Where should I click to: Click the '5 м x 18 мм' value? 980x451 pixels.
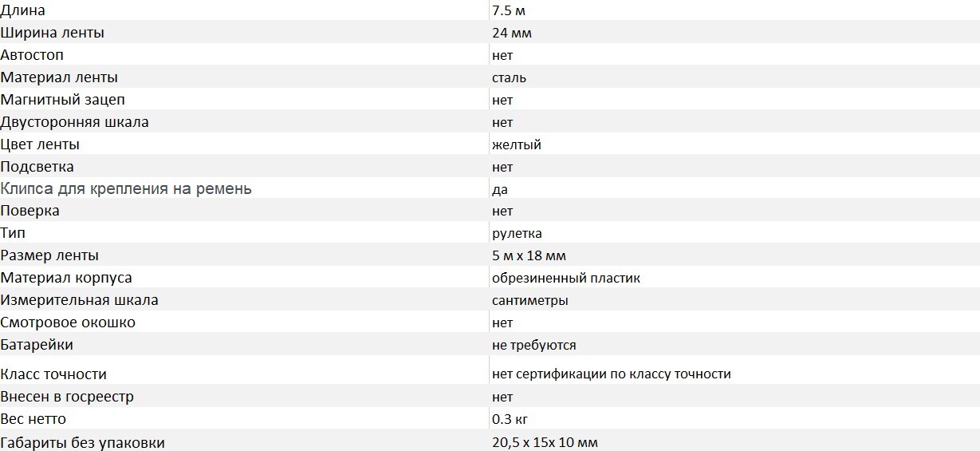(529, 255)
